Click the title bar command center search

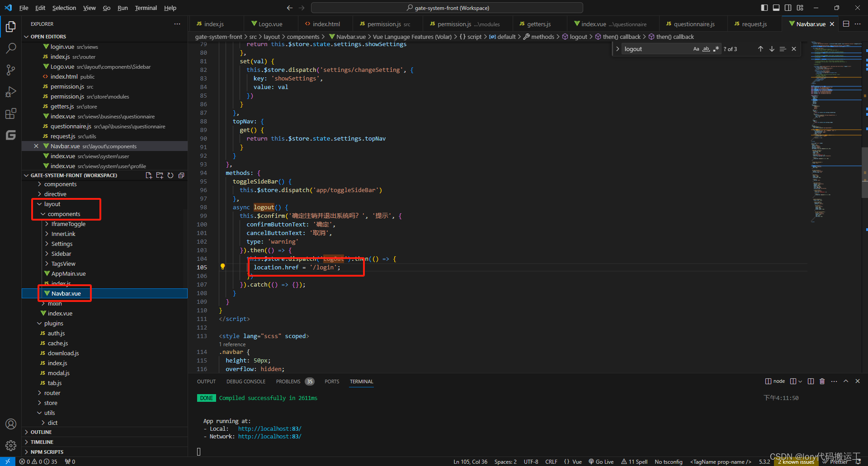coord(447,8)
